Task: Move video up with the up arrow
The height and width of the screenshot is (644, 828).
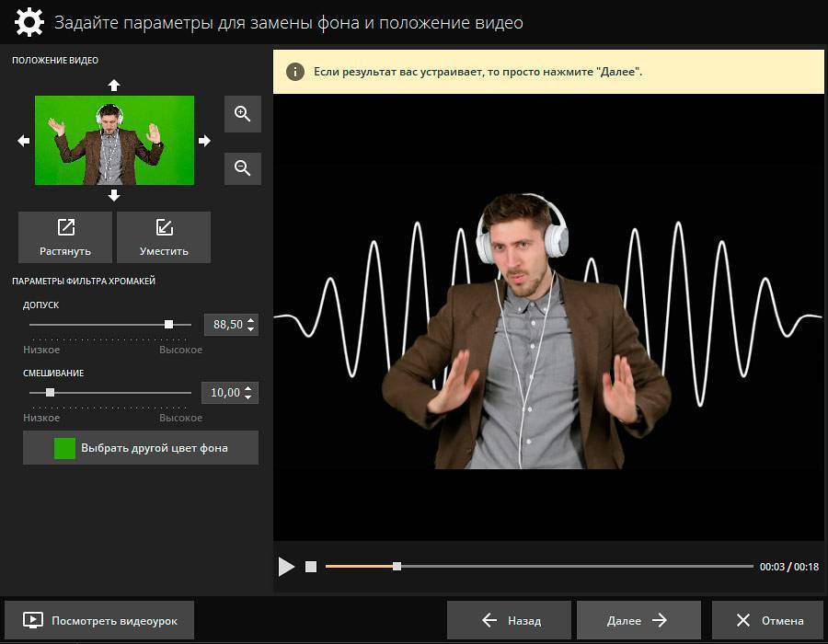Action: coord(114,86)
